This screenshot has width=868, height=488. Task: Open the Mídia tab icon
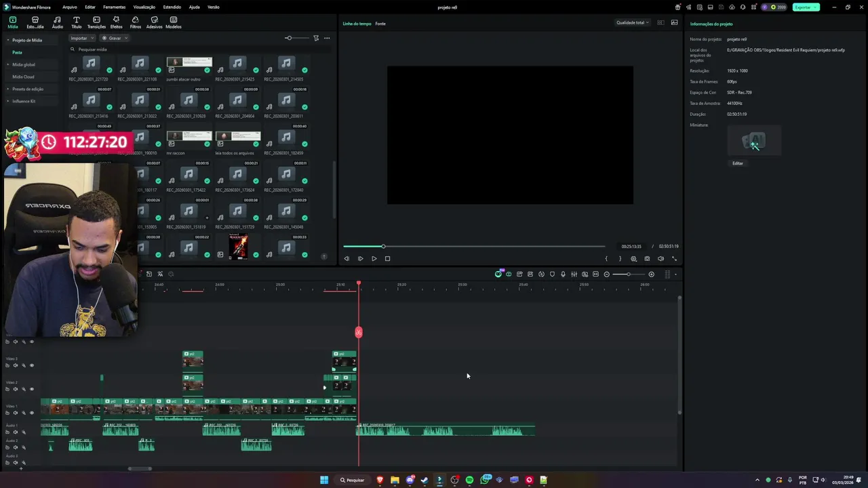(x=13, y=22)
